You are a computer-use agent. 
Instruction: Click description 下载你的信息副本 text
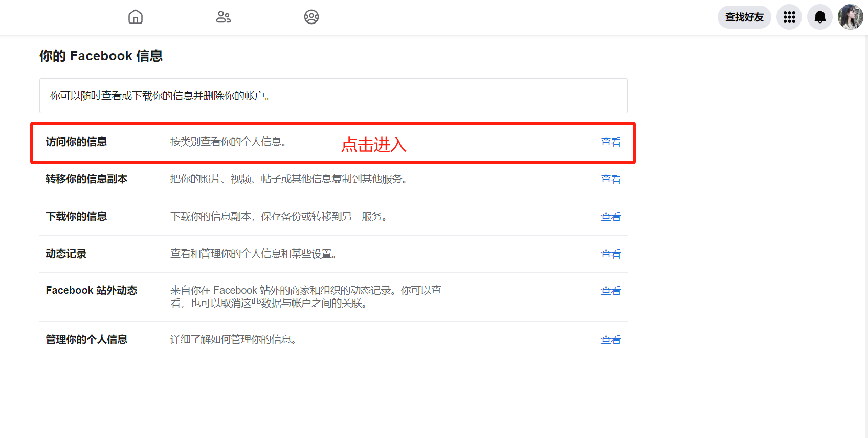point(279,217)
